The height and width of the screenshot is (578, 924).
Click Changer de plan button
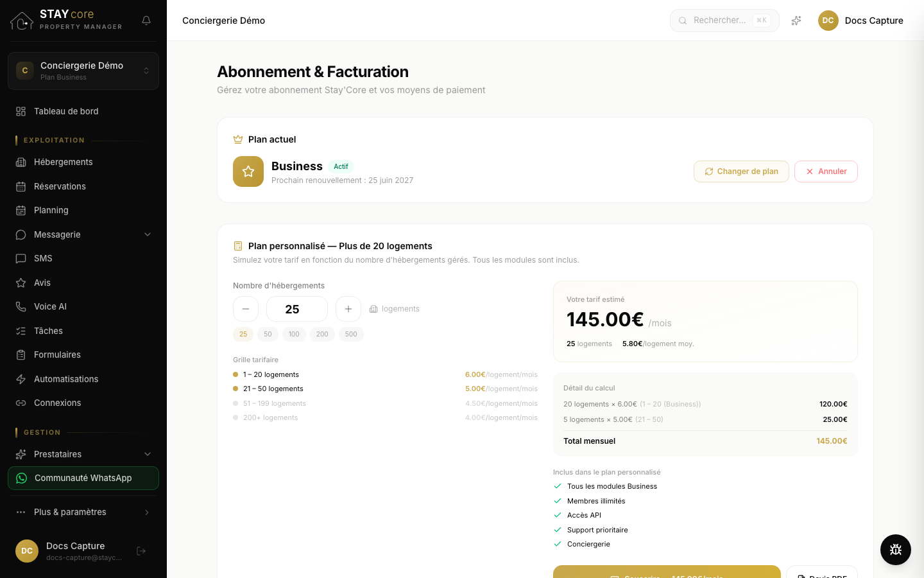[x=741, y=171]
